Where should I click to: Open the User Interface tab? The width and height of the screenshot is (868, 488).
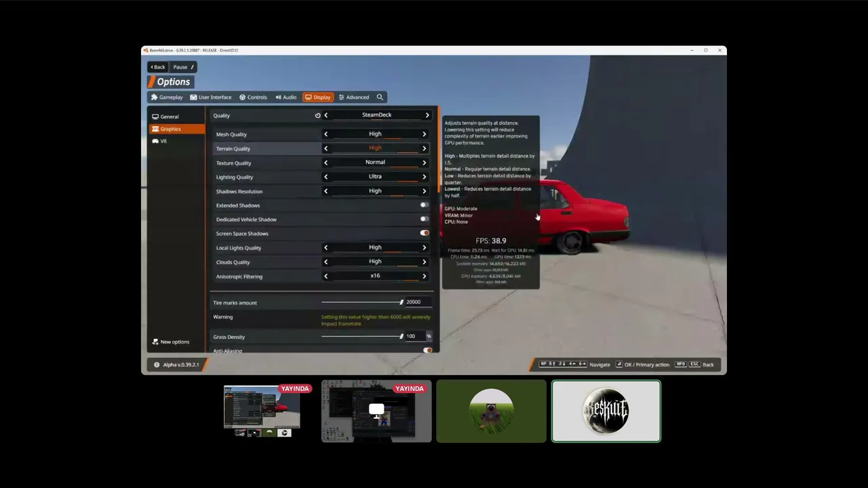pos(211,97)
